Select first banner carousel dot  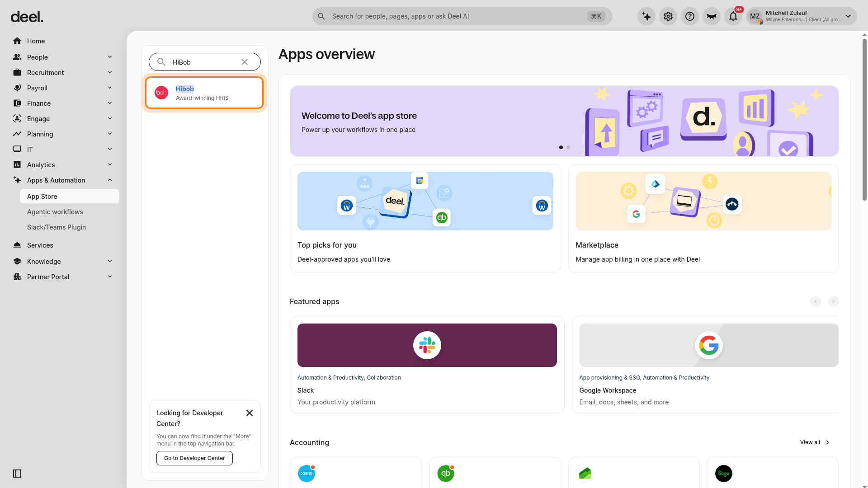(561, 147)
